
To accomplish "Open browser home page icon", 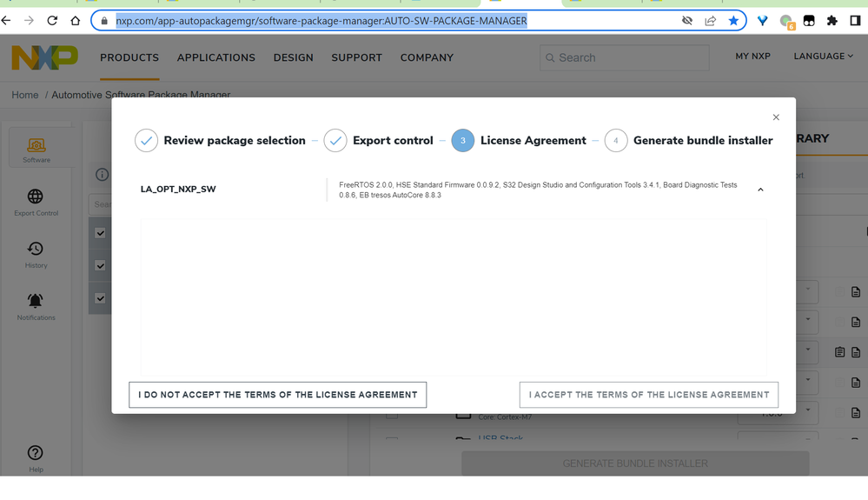I will 76,21.
